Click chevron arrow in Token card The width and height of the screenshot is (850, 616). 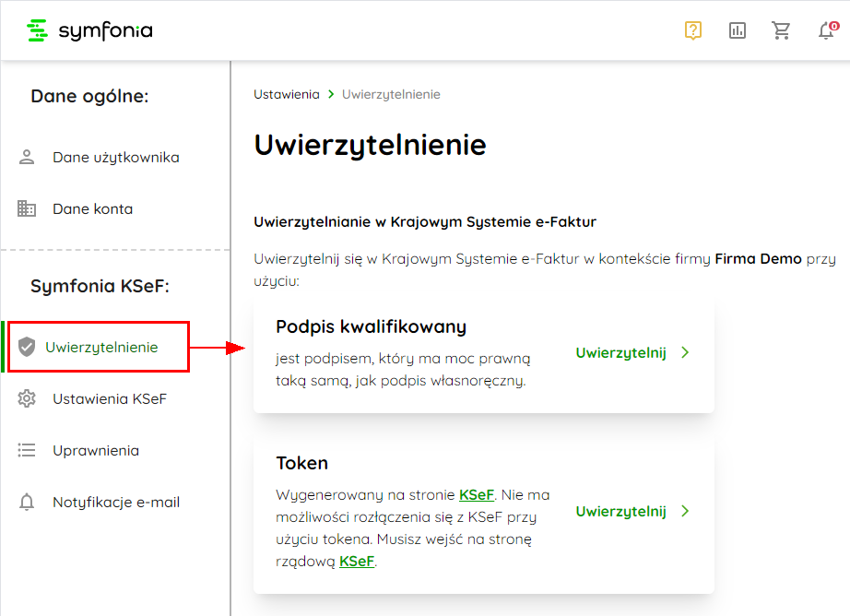point(685,511)
